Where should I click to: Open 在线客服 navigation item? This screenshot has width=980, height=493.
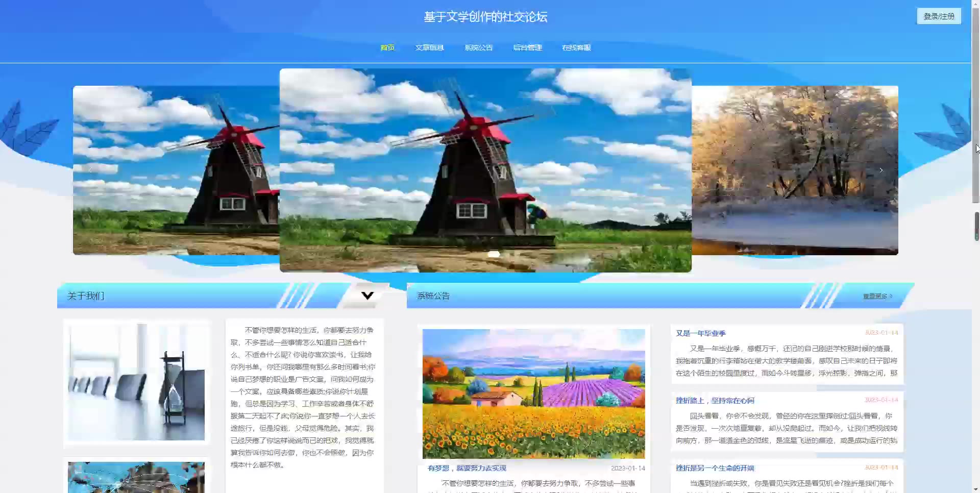pyautogui.click(x=576, y=47)
